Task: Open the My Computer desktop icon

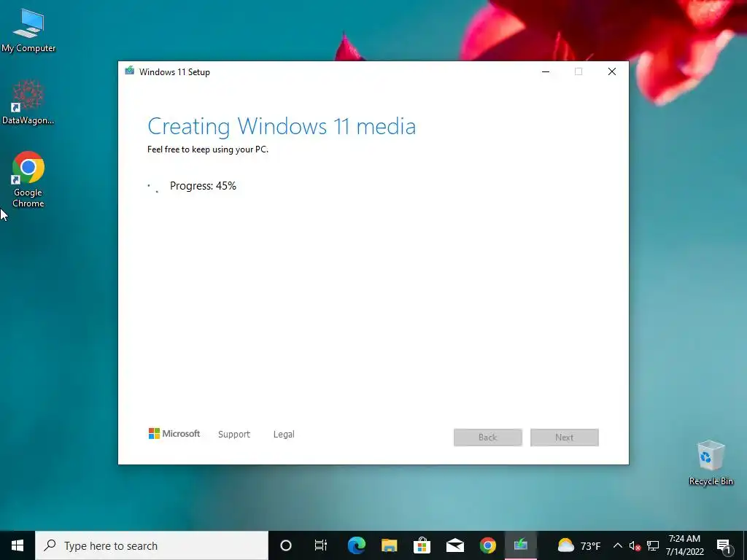Action: [x=28, y=30]
